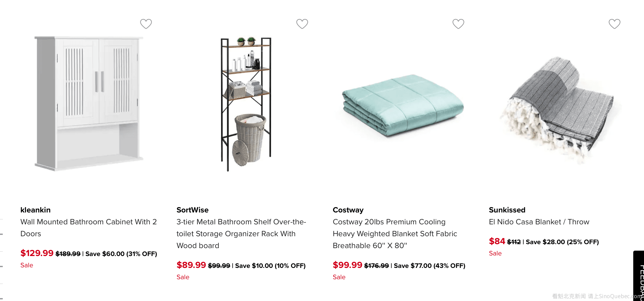Open the Sunkissed brand link

(x=507, y=210)
